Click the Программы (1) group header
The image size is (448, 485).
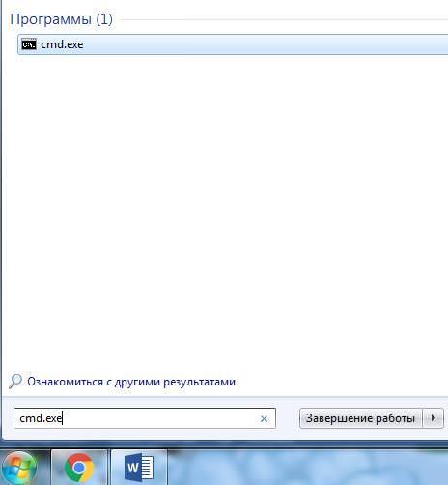point(61,19)
